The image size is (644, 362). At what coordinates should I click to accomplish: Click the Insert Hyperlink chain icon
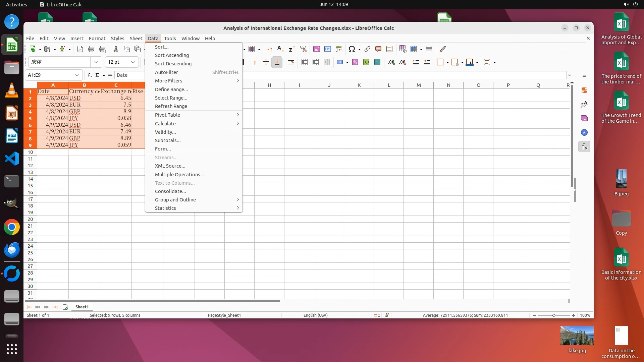pos(367,49)
